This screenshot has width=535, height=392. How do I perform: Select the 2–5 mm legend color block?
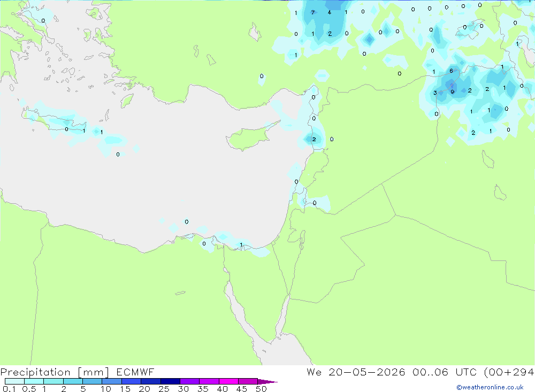tap(73, 381)
